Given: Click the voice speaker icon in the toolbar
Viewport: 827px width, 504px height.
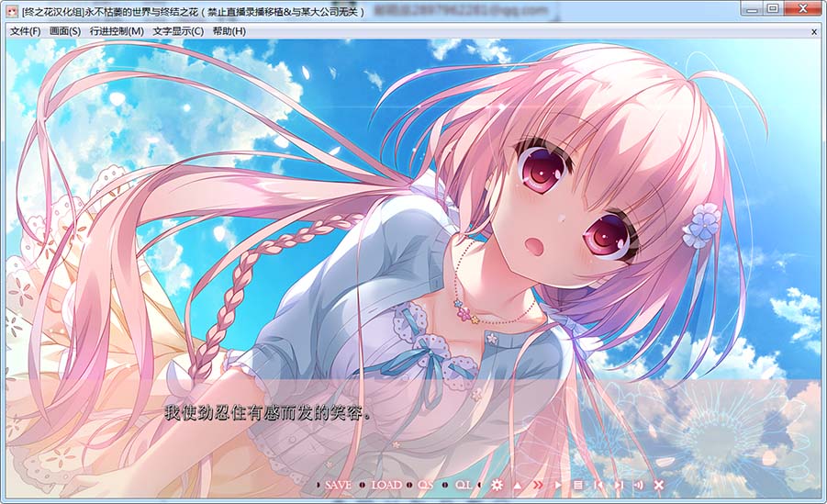Looking at the screenshot, I should pyautogui.click(x=638, y=485).
